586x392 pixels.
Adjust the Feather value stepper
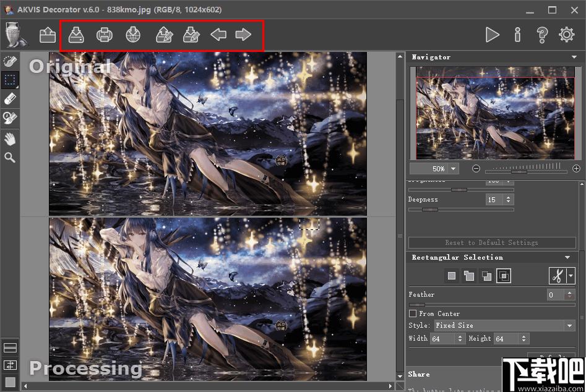point(569,294)
